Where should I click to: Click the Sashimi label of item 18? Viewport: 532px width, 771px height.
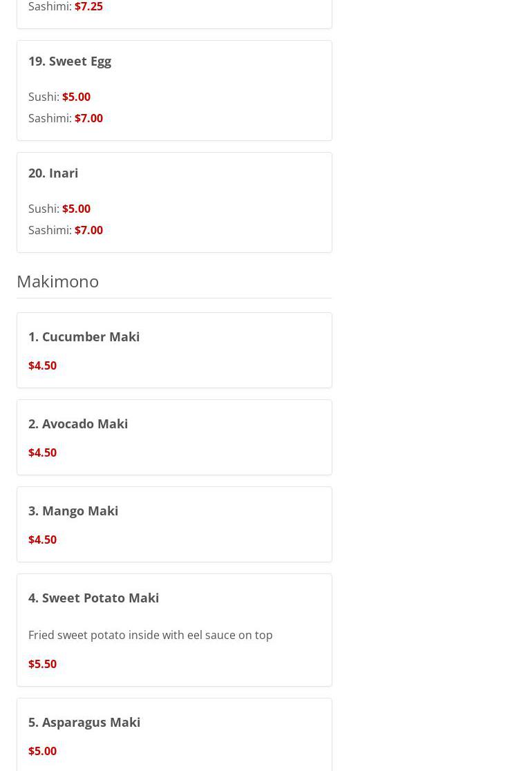pos(50,6)
